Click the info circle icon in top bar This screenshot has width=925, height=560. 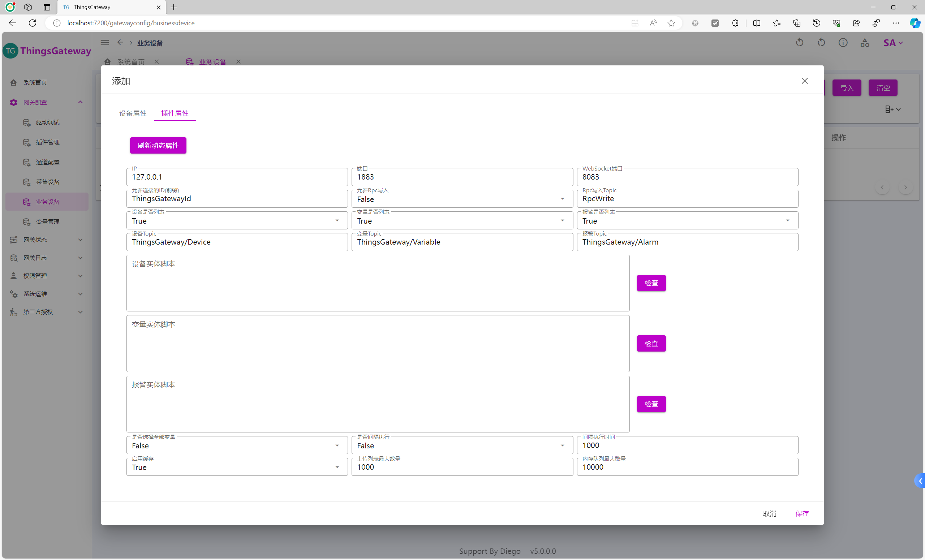click(x=843, y=43)
